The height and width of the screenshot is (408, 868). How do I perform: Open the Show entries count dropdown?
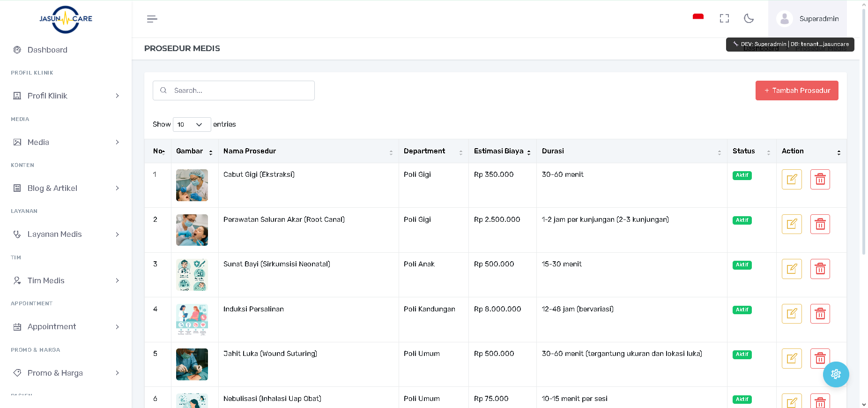tap(192, 124)
